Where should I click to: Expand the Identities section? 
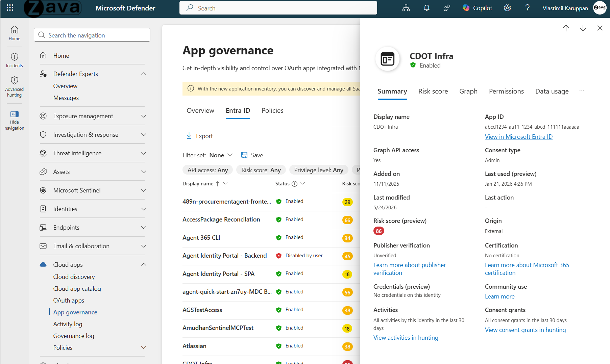coord(144,209)
